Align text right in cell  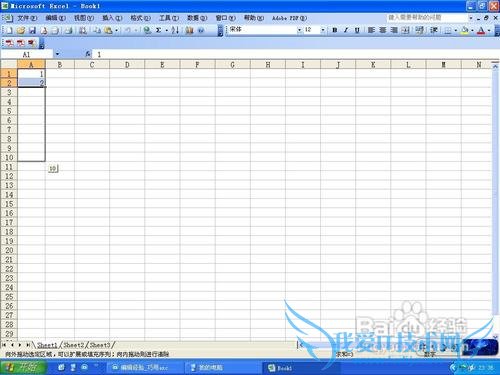[x=394, y=30]
